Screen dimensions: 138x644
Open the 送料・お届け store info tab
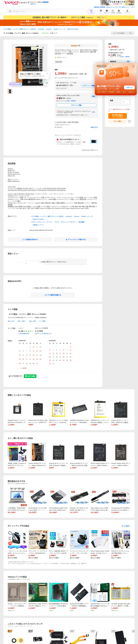[21, 321]
